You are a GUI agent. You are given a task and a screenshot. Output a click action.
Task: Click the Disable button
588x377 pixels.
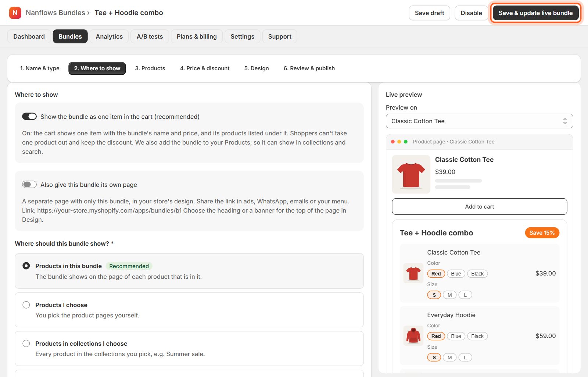tap(471, 13)
